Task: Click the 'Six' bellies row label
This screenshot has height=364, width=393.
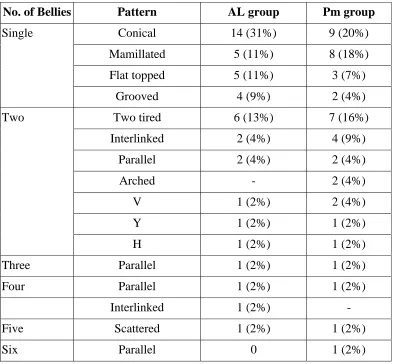Action: [x=10, y=350]
